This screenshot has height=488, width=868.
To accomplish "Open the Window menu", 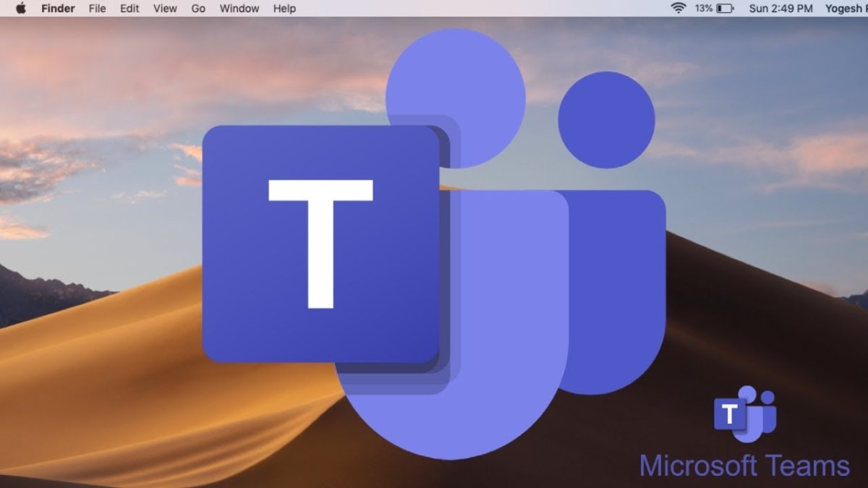I will pos(239,9).
